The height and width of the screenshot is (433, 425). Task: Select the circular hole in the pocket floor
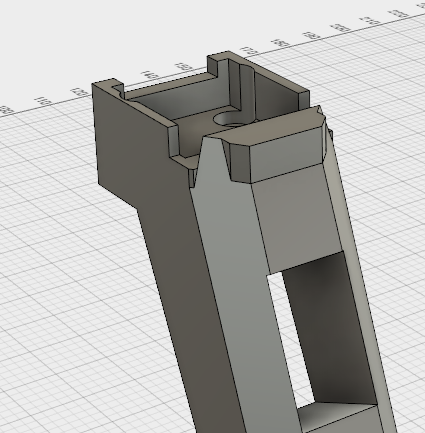point(229,119)
